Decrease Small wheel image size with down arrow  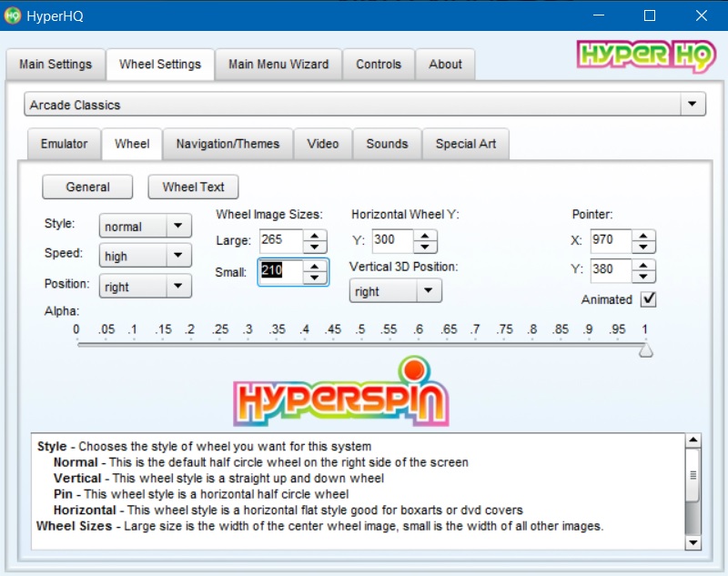[x=315, y=277]
